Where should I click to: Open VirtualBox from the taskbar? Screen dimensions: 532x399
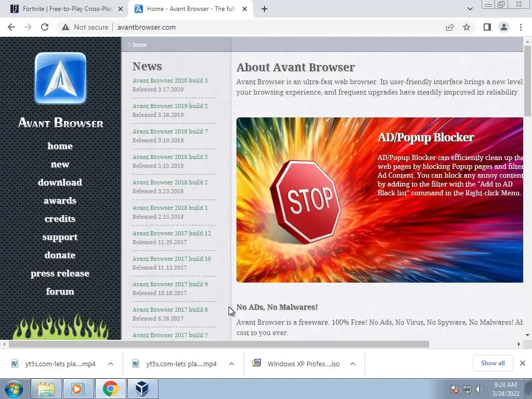142,389
